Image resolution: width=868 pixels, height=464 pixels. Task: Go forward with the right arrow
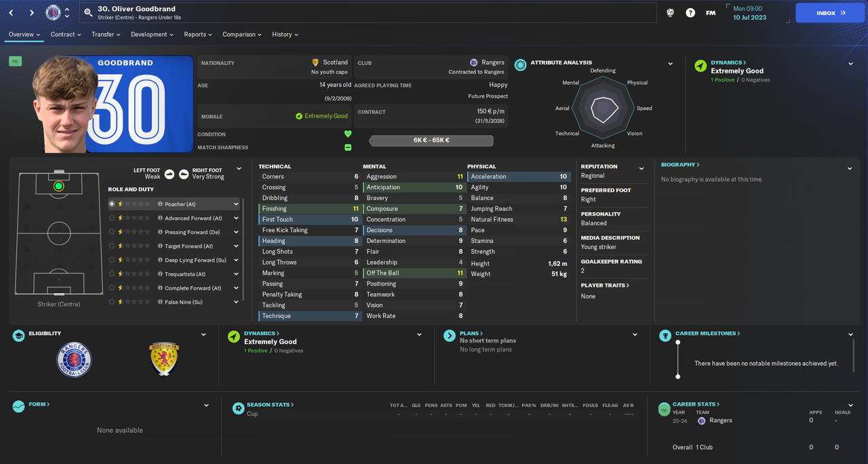(x=32, y=13)
